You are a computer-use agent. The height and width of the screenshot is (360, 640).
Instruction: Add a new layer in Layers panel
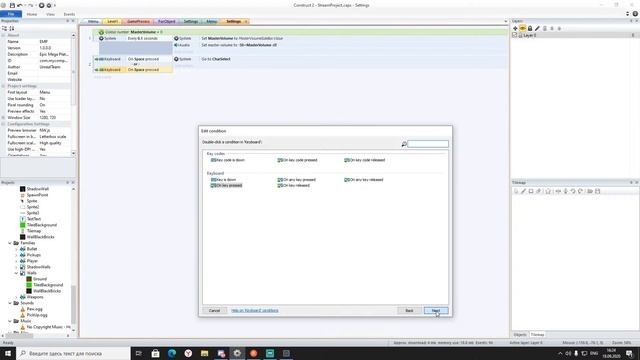tap(515, 28)
